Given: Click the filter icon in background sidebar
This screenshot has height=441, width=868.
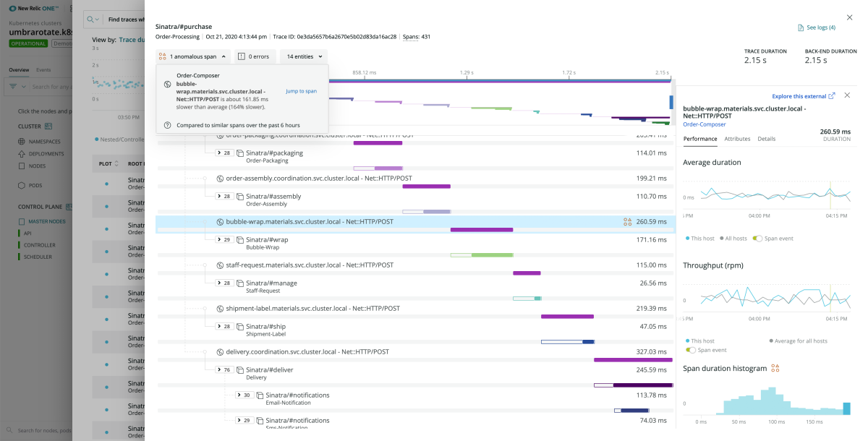Looking at the screenshot, I should (x=13, y=87).
